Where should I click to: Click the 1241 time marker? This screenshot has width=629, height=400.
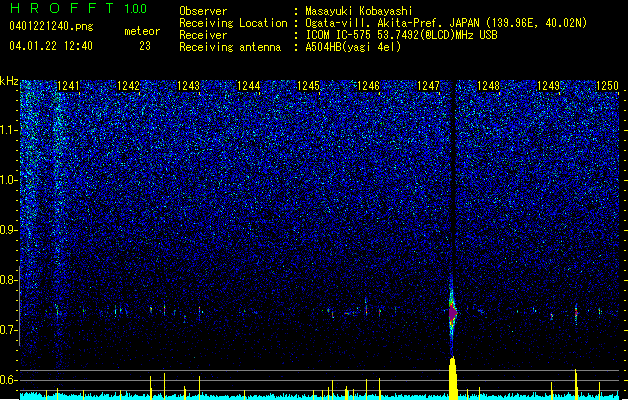pos(68,86)
